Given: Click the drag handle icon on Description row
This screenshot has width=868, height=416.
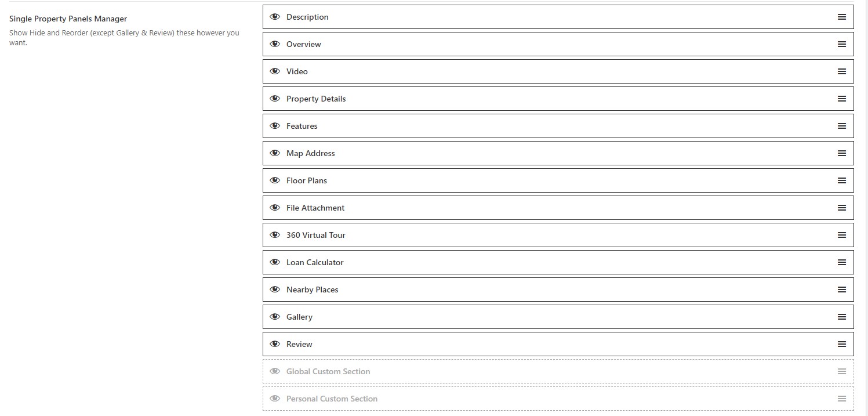Looking at the screenshot, I should [841, 17].
